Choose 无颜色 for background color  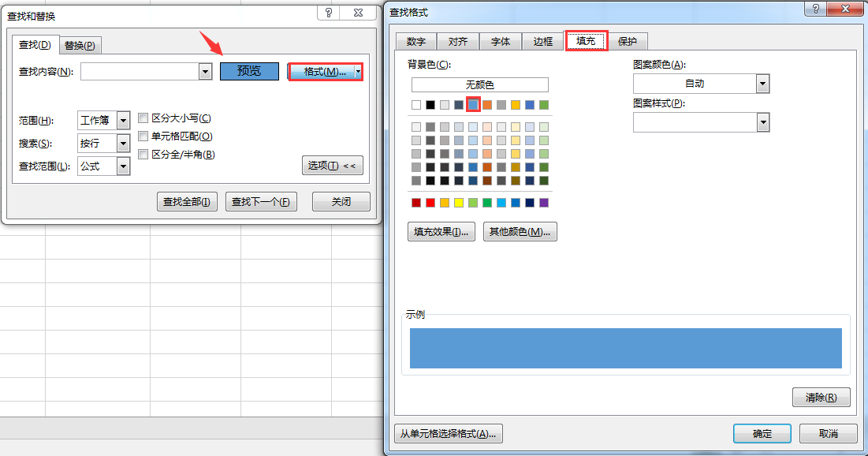point(480,84)
